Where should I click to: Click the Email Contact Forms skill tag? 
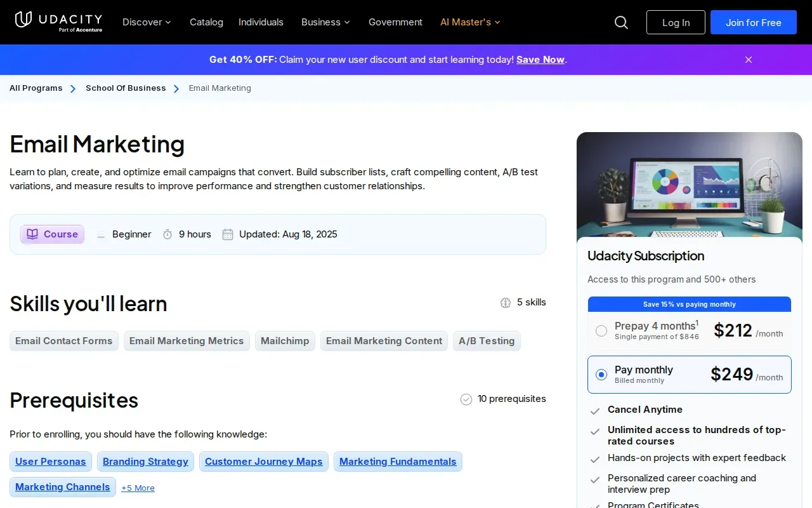pyautogui.click(x=64, y=341)
